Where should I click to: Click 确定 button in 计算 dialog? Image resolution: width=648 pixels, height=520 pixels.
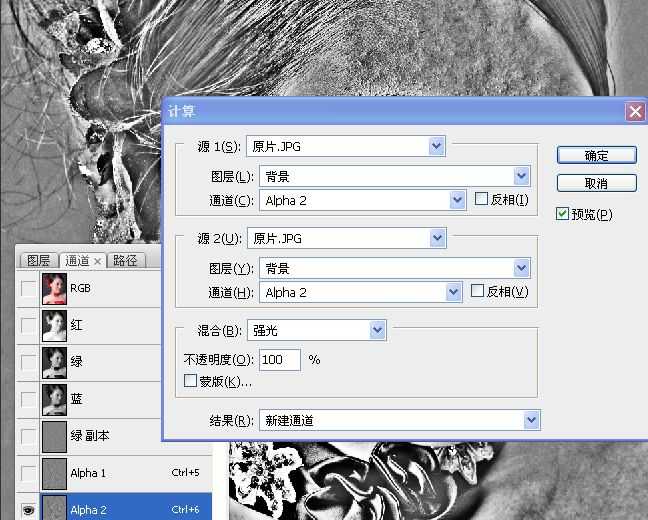(x=596, y=155)
